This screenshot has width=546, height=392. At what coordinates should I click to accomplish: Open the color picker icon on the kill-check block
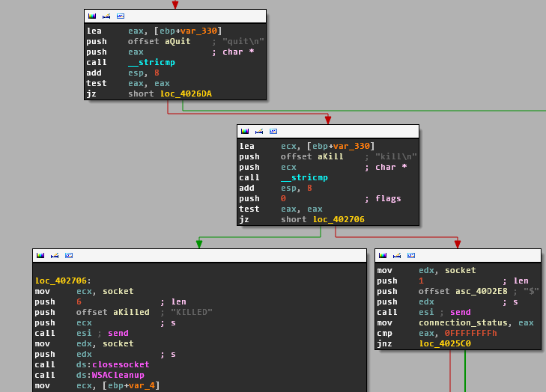(x=244, y=131)
